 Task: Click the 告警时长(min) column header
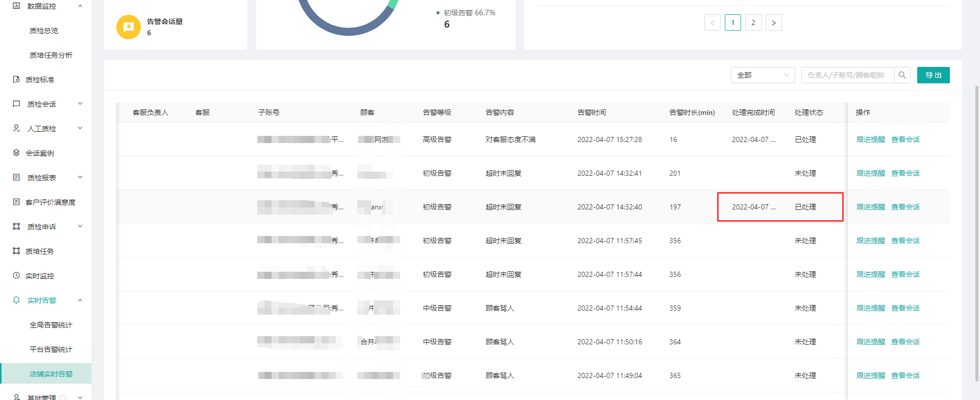tap(692, 112)
